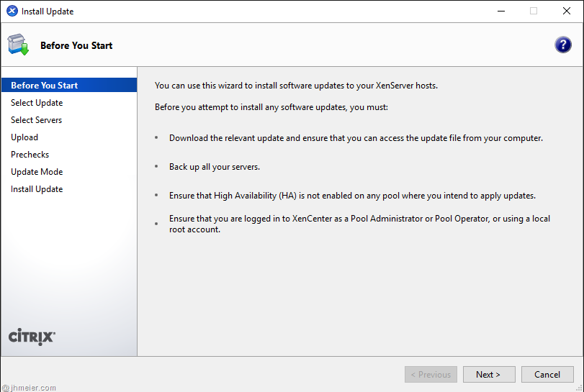Open the Select Servers step
Viewport: 584px width, 392px height.
[x=36, y=120]
